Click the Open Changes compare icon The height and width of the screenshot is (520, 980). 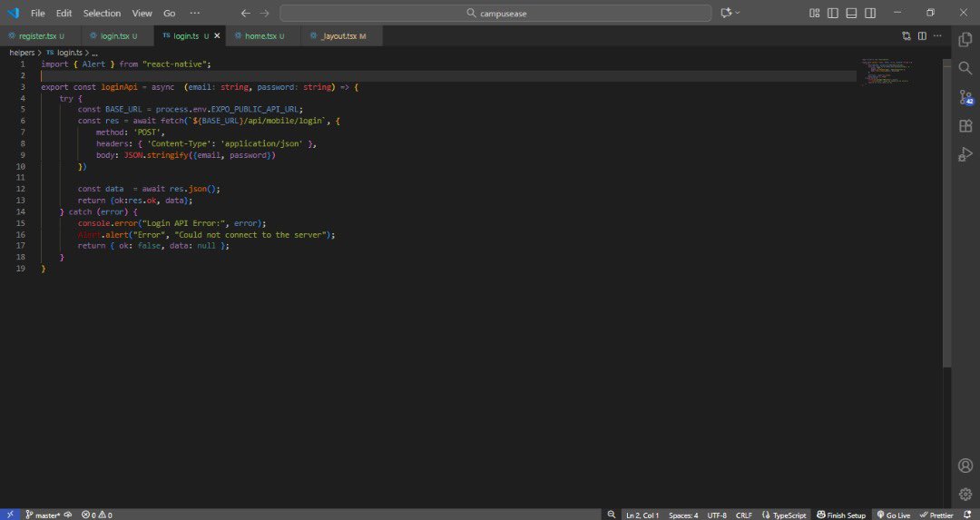(906, 36)
